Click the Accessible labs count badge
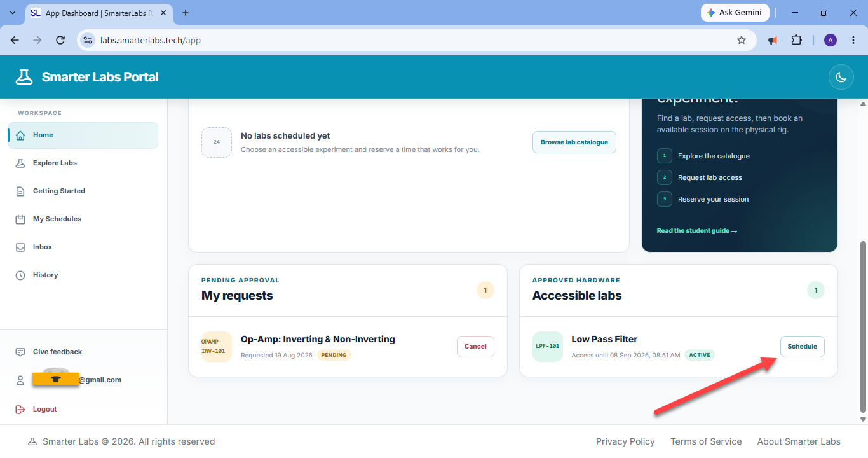This screenshot has height=458, width=868. pyautogui.click(x=816, y=290)
